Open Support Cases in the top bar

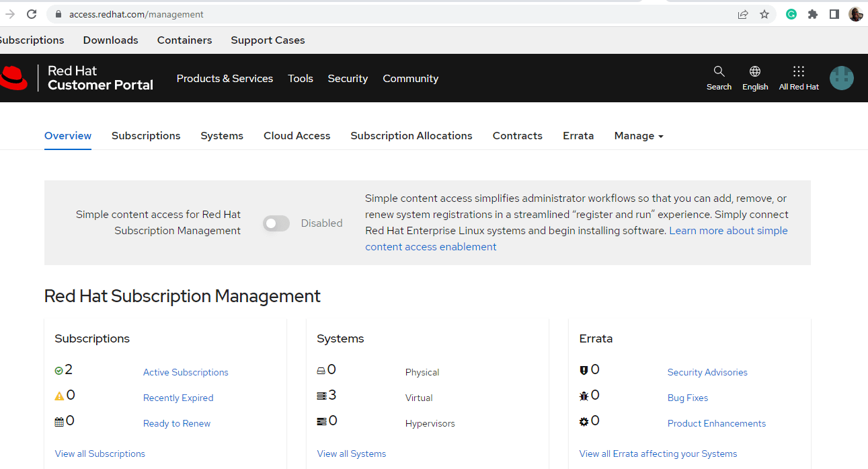tap(268, 40)
